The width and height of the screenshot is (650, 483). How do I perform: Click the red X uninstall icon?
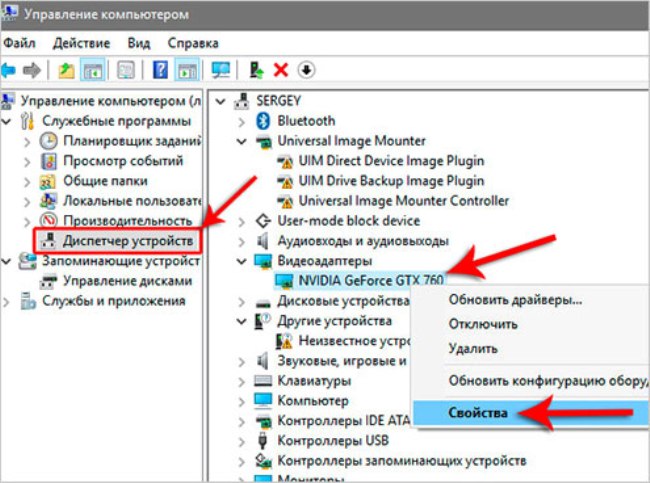click(281, 70)
